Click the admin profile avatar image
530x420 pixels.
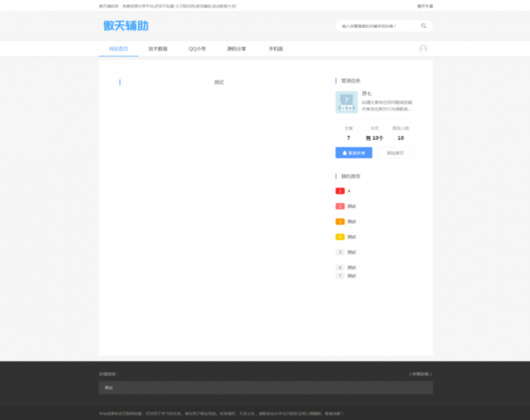click(346, 101)
